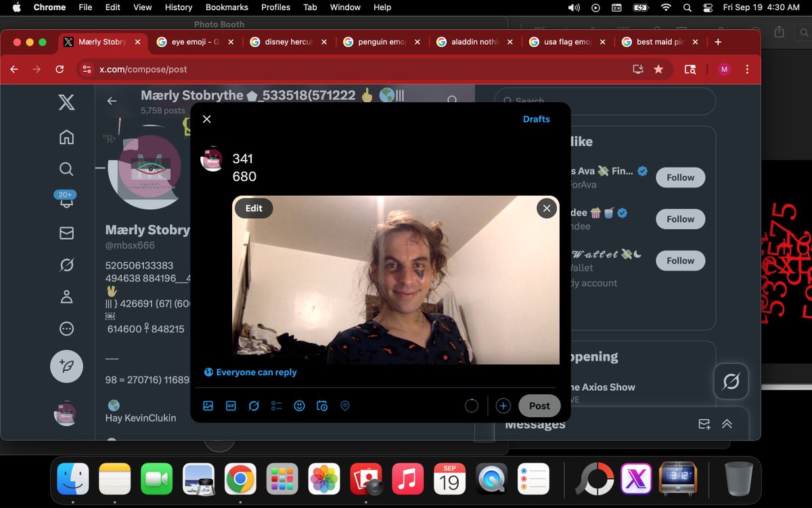Click the Post button

coord(539,405)
